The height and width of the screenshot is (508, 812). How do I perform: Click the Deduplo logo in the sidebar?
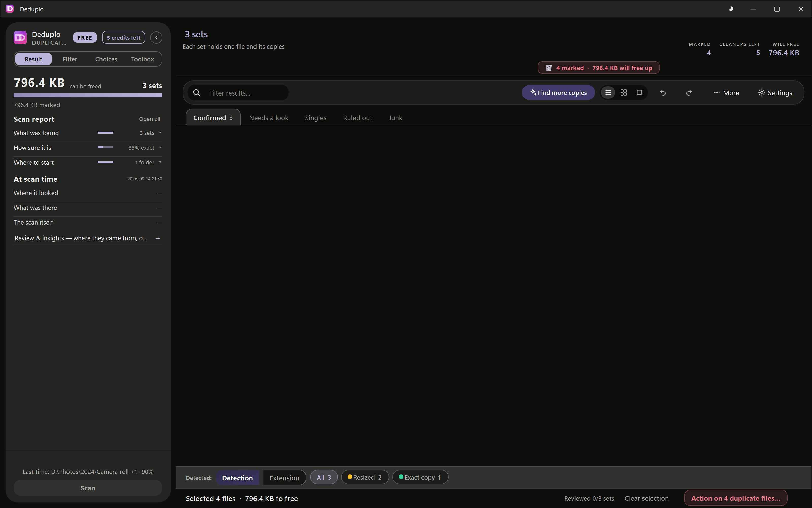[x=20, y=38]
